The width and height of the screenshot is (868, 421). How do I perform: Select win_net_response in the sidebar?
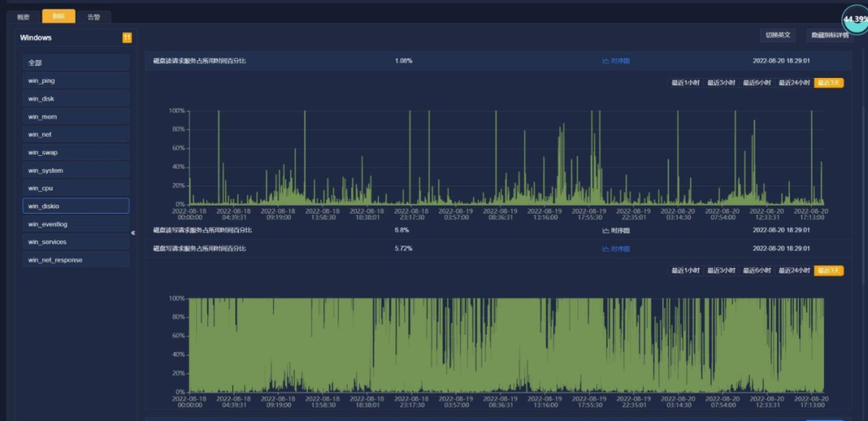[76, 260]
